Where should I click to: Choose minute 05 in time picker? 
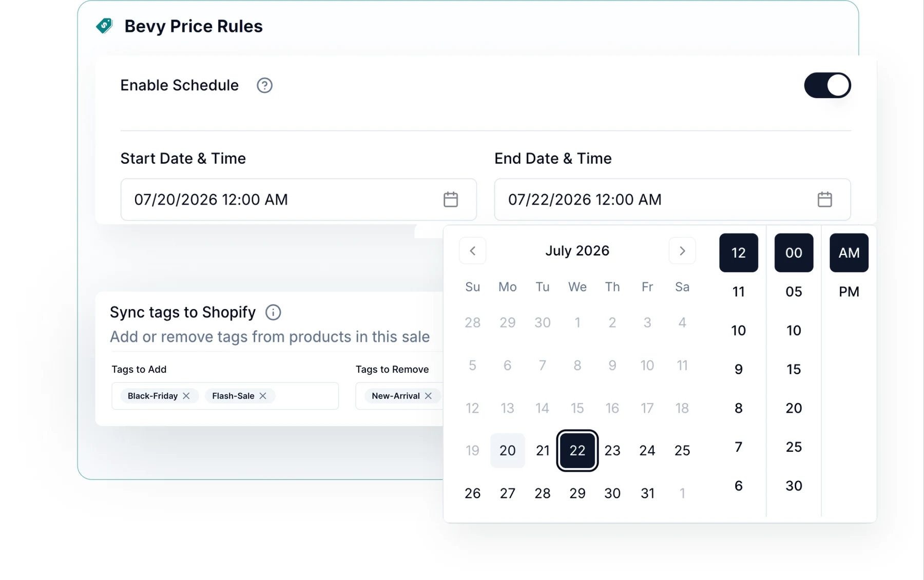point(794,292)
